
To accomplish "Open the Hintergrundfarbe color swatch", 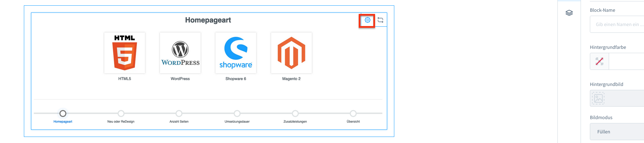I will tap(599, 61).
